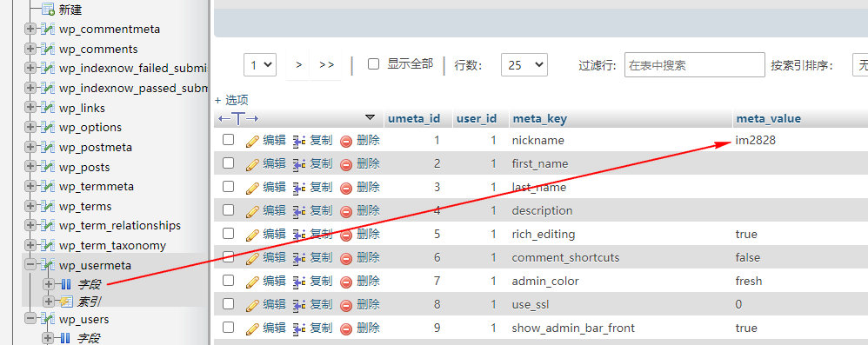Click the wp_usermeta table icon

pyautogui.click(x=48, y=265)
